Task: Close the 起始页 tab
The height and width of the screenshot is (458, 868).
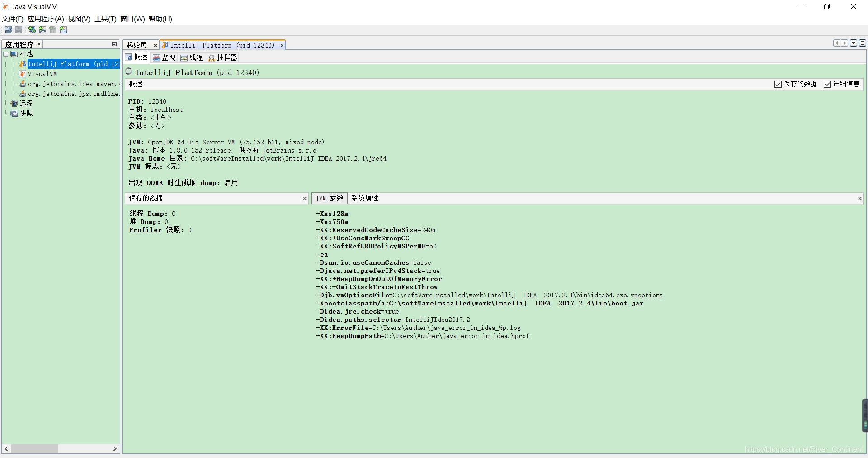Action: pyautogui.click(x=155, y=45)
